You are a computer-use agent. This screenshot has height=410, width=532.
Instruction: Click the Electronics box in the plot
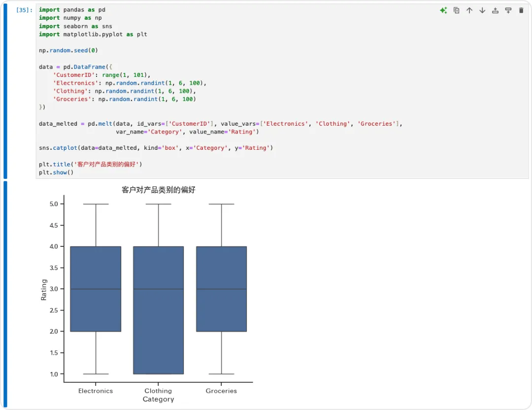[96, 289]
